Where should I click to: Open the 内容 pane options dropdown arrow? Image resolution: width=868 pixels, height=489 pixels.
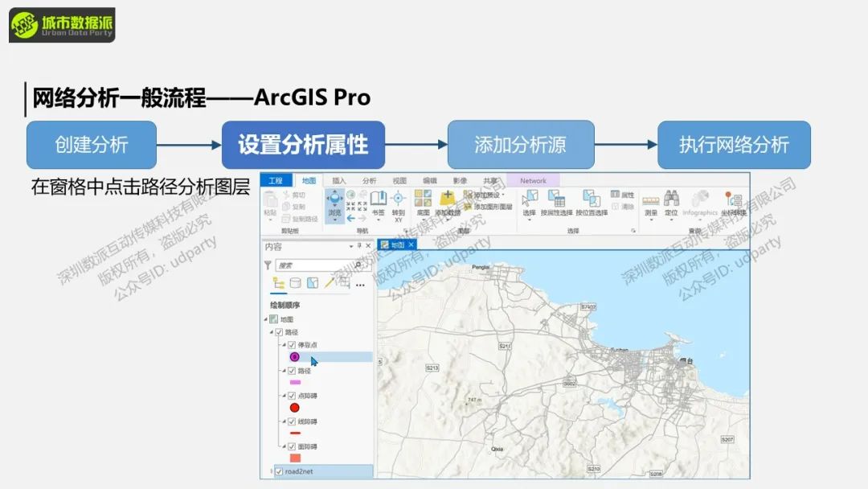click(x=351, y=246)
